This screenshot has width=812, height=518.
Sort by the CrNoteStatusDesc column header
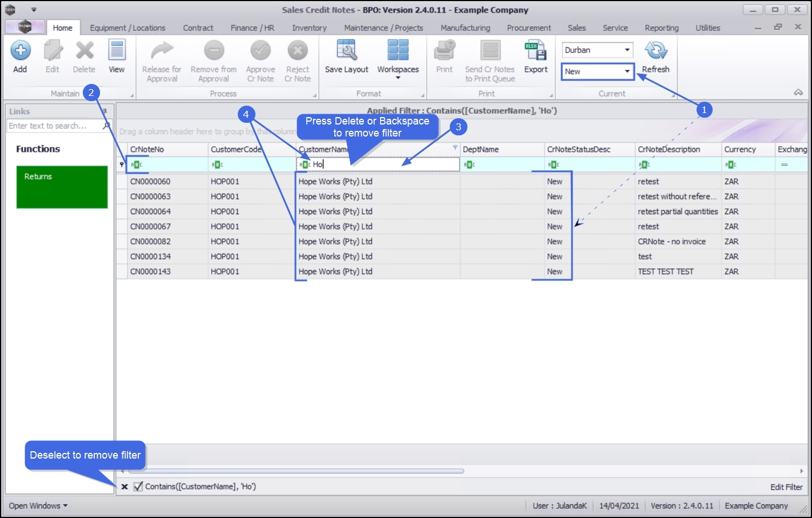(x=590, y=149)
